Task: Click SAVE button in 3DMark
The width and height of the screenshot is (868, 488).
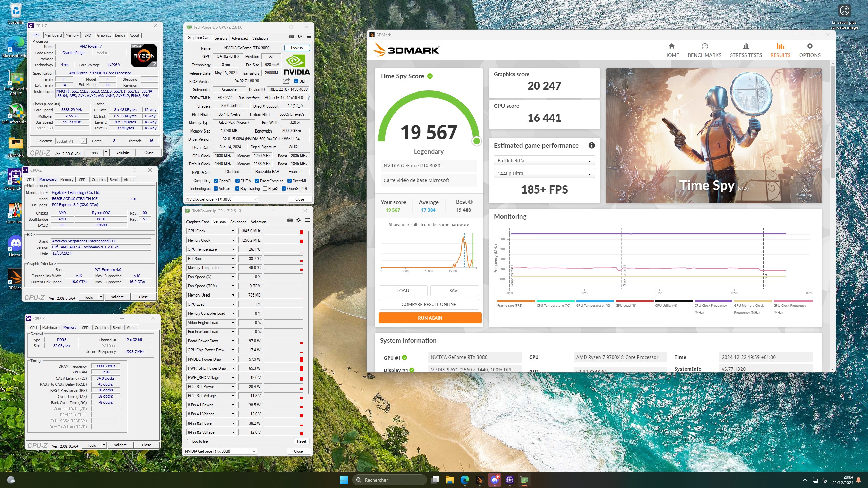Action: tap(454, 291)
